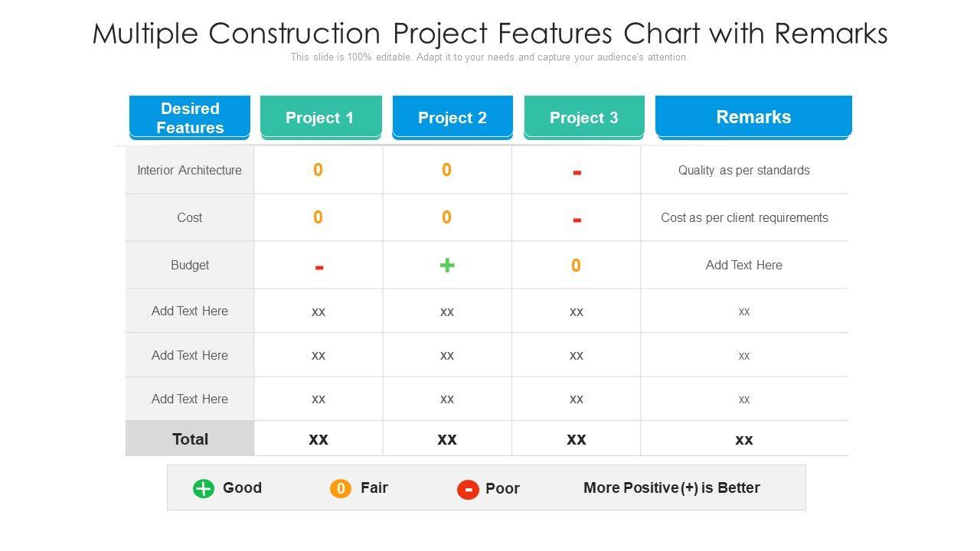Click the Remarks header button
Image resolution: width=980 pixels, height=551 pixels.
(753, 117)
